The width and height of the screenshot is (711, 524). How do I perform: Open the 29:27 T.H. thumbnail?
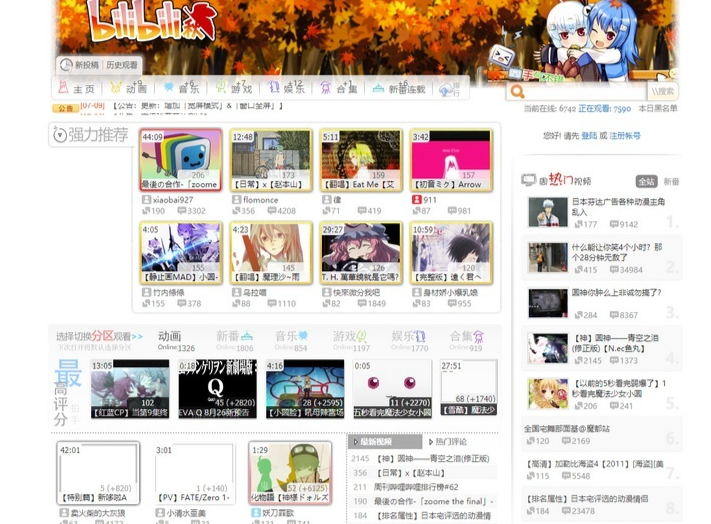tap(361, 252)
